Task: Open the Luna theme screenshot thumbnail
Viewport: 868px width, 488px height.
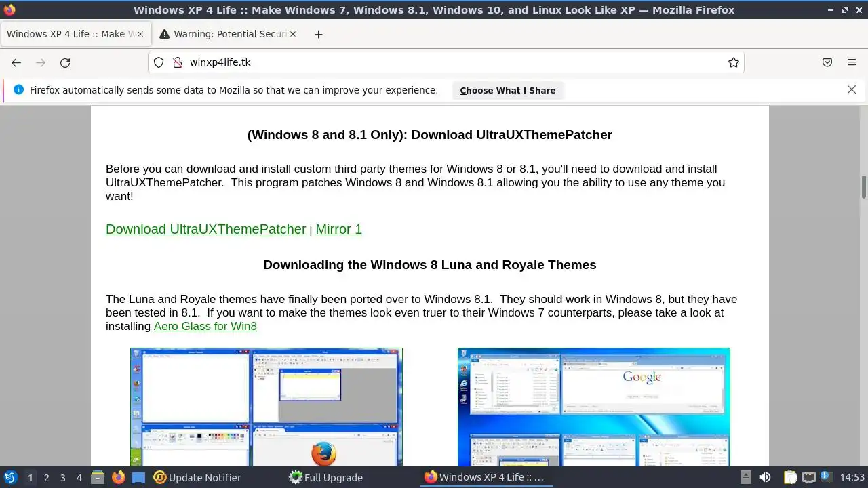Action: (267, 407)
